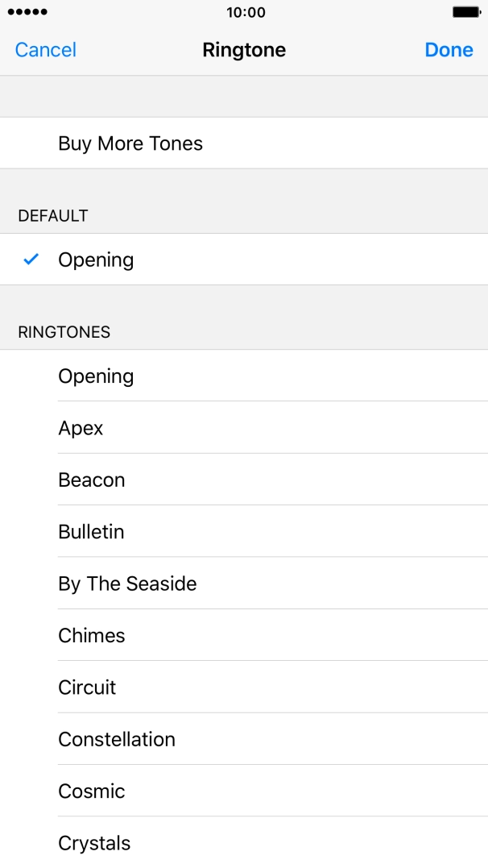Screen dimensions: 488x868
Task: Select the default Opening tone under DEFAULT
Action: pos(97,260)
